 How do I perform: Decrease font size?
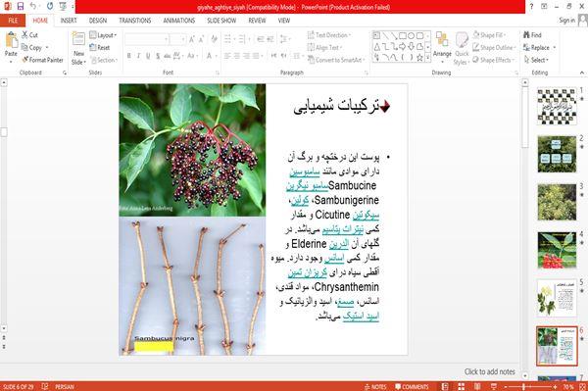click(202, 39)
